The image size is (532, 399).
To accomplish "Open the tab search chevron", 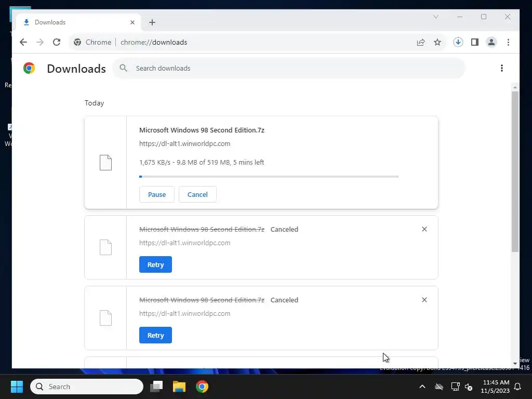I will pos(436,17).
